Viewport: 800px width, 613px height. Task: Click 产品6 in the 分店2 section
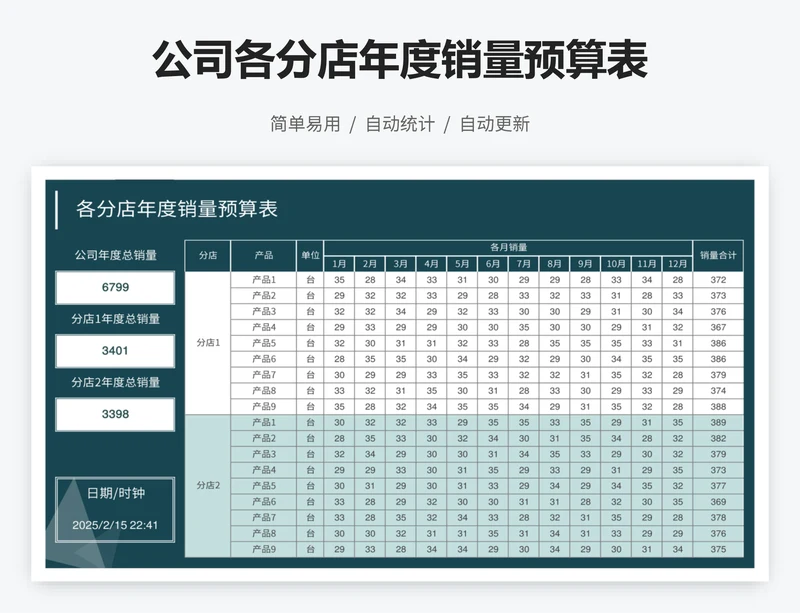pos(264,502)
